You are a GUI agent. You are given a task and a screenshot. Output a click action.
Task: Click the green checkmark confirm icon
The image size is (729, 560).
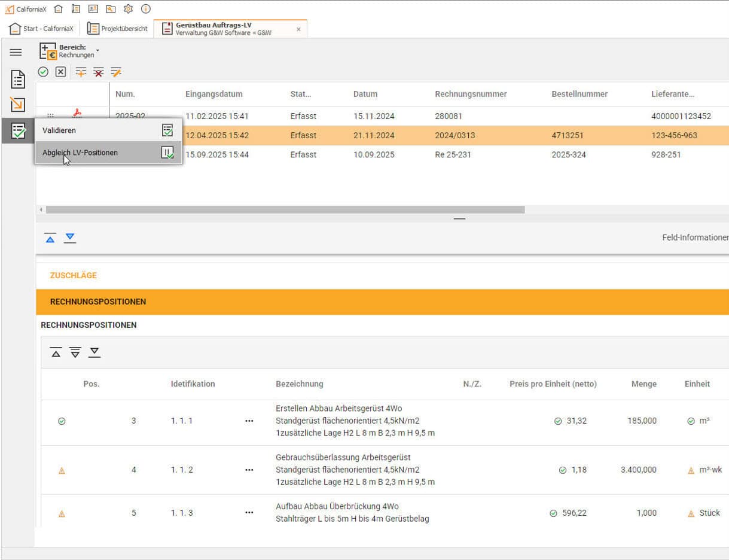click(43, 72)
